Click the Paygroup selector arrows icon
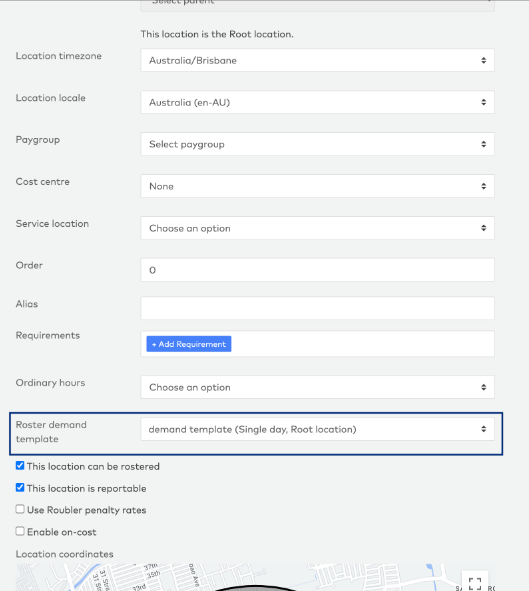529x591 pixels. 483,144
